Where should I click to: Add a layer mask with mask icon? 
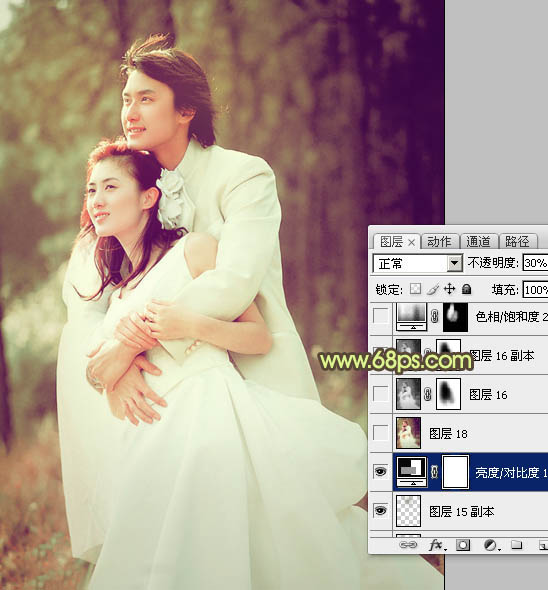463,544
